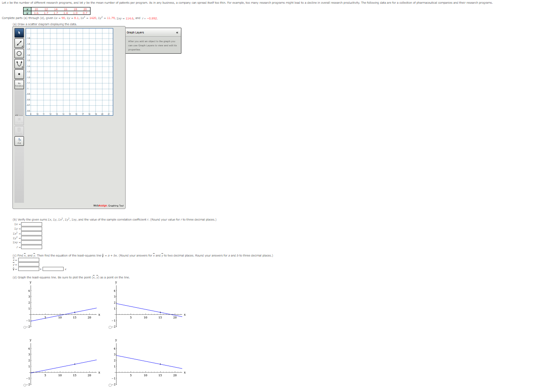Click table cell x value 18

[75, 9]
